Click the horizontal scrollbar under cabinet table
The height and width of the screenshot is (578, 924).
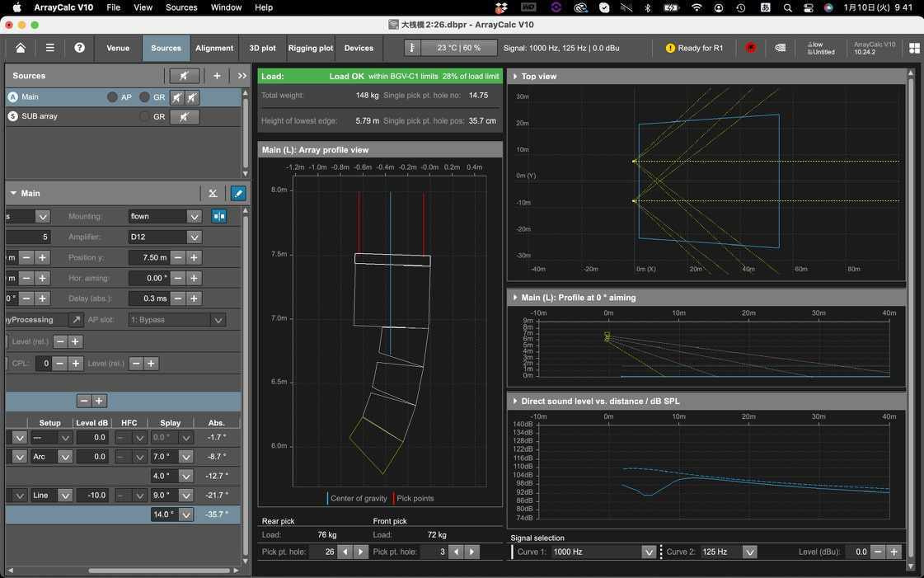[159, 571]
